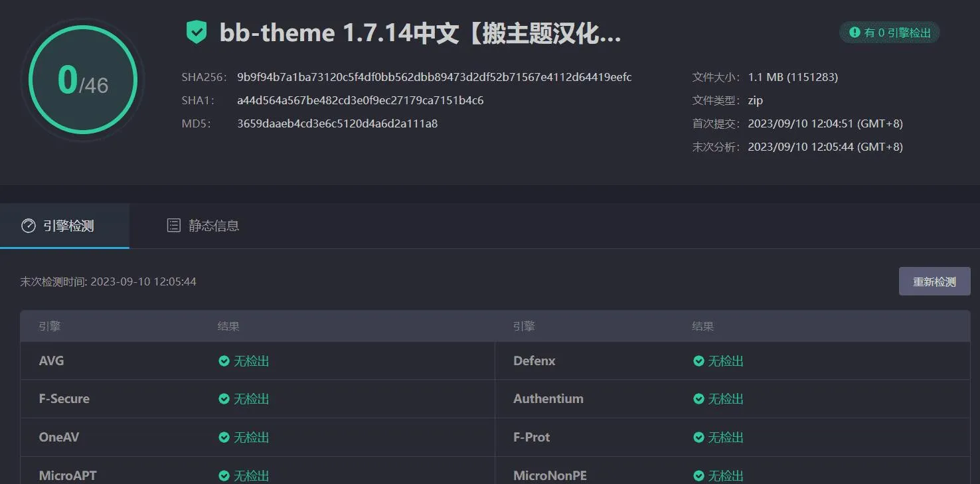Image resolution: width=980 pixels, height=484 pixels.
Task: Click exclamation icon in 有 0 引擎检出 badge
Action: 855,32
